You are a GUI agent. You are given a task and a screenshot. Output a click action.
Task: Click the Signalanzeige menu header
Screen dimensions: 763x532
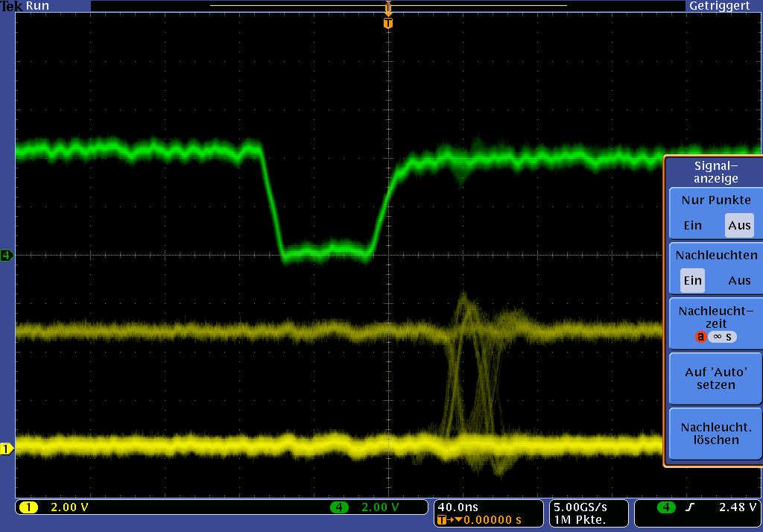[x=715, y=172]
